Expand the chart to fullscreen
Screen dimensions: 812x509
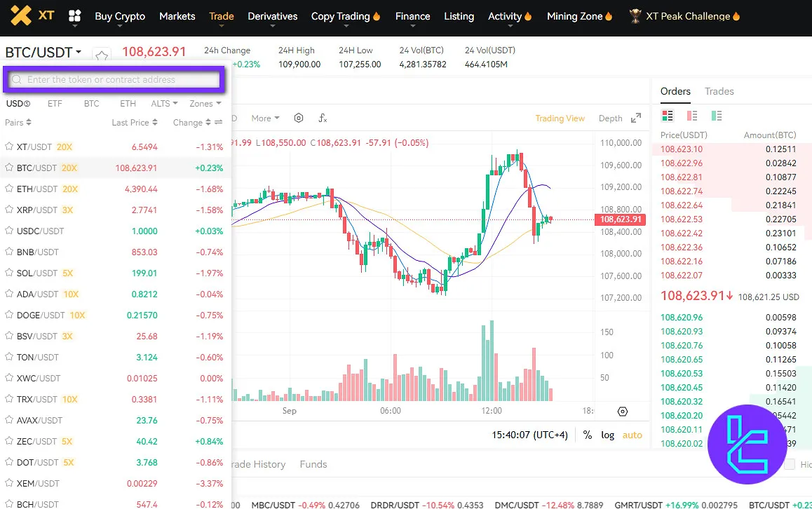[x=636, y=118]
